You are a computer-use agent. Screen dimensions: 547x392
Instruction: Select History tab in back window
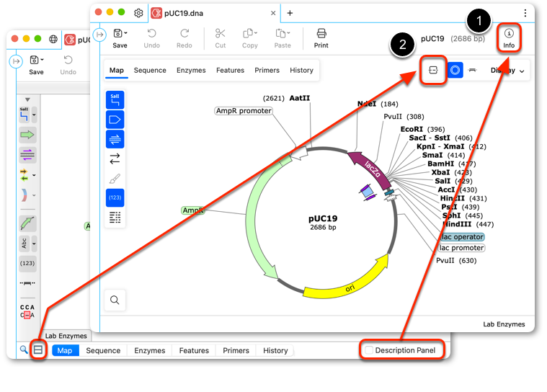pyautogui.click(x=275, y=350)
